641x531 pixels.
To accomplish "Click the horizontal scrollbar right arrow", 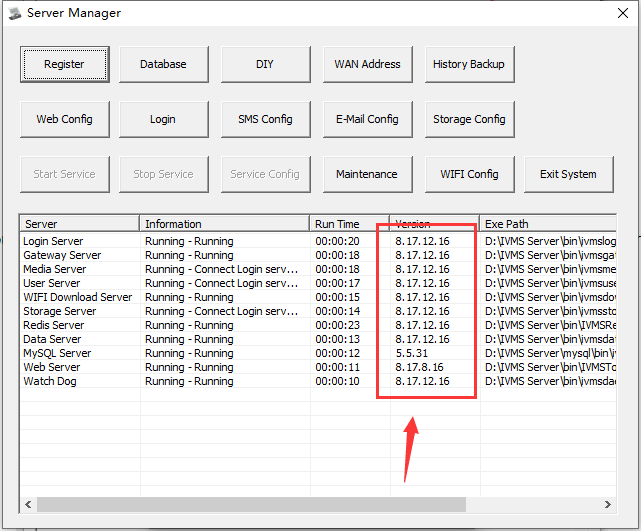I will tap(608, 504).
